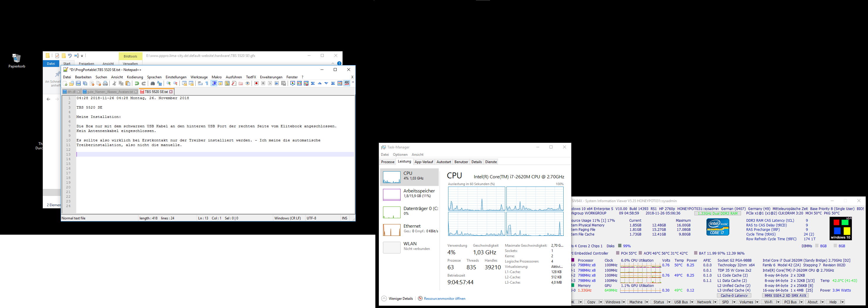
Task: Open the Windows dropdown in SIV
Action: (x=615, y=302)
